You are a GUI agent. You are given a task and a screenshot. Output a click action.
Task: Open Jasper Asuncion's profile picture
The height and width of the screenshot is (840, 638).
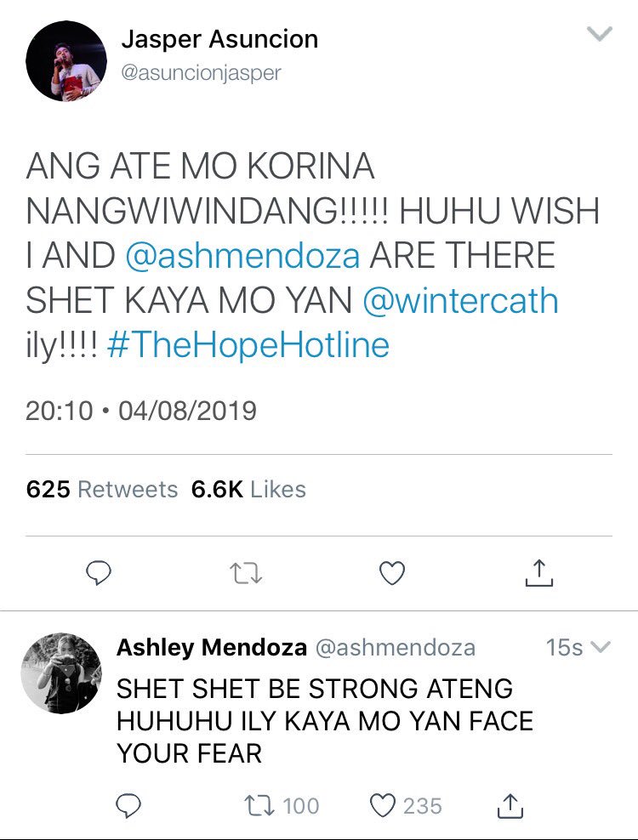coord(66,61)
